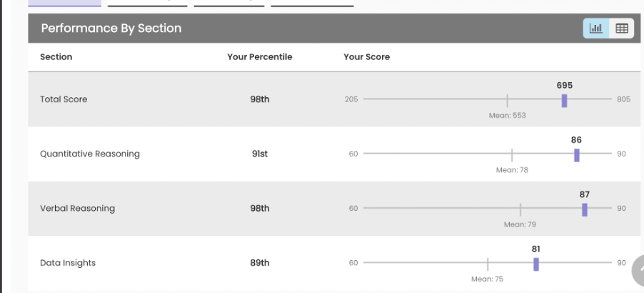The width and height of the screenshot is (644, 293).
Task: Click the scroll-to-top arrow button
Action: (637, 267)
